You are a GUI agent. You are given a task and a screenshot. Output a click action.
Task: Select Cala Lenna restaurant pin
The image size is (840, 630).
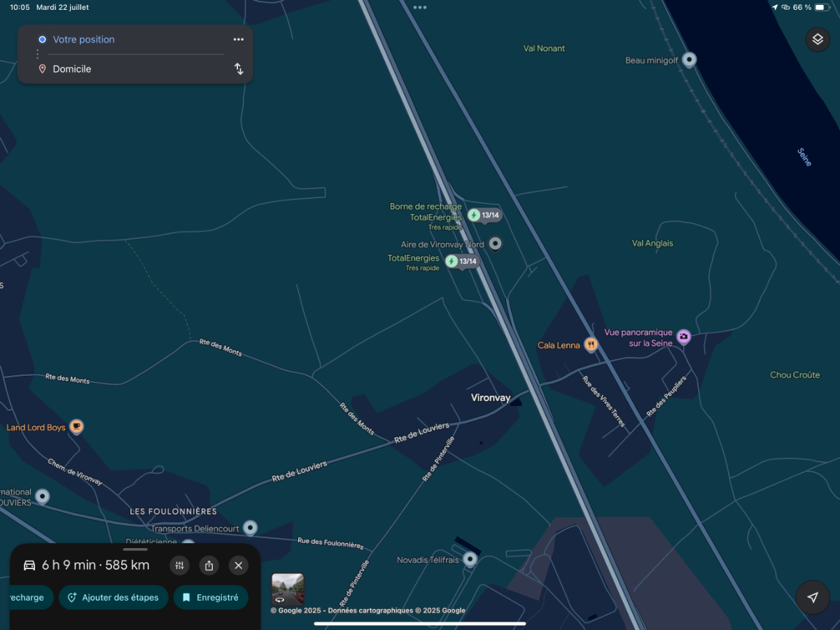[x=591, y=344]
